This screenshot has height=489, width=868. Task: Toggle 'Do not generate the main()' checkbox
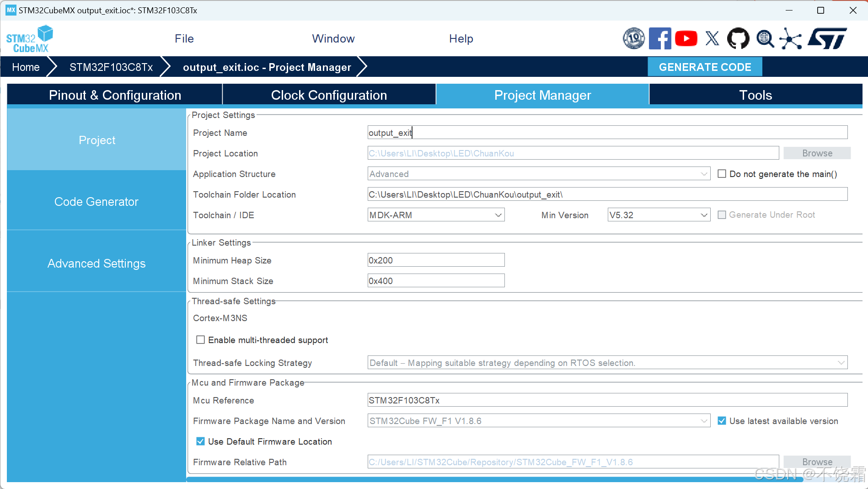coord(722,174)
